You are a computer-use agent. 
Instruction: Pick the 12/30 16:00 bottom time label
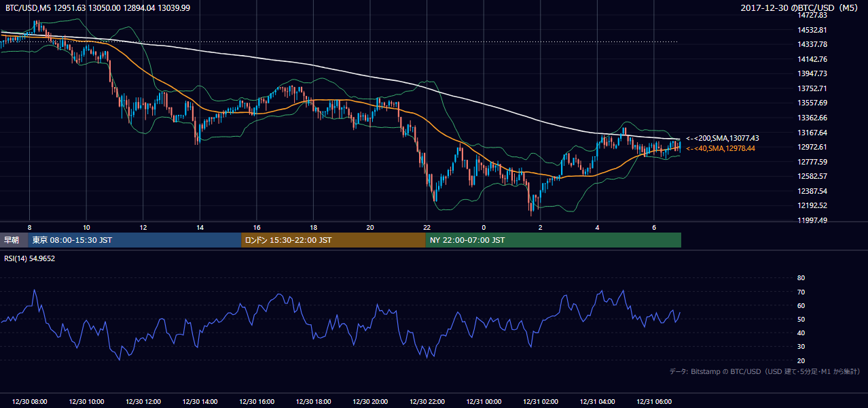tap(257, 402)
